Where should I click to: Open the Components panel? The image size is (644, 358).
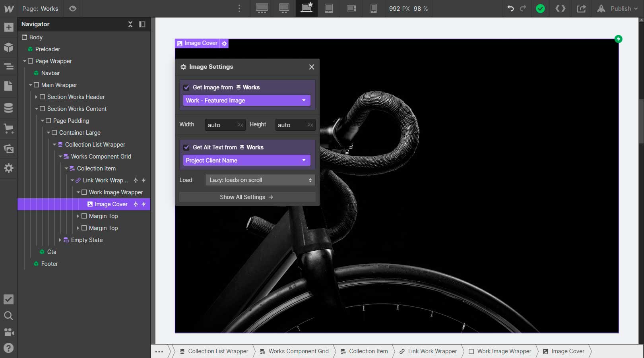point(8,48)
